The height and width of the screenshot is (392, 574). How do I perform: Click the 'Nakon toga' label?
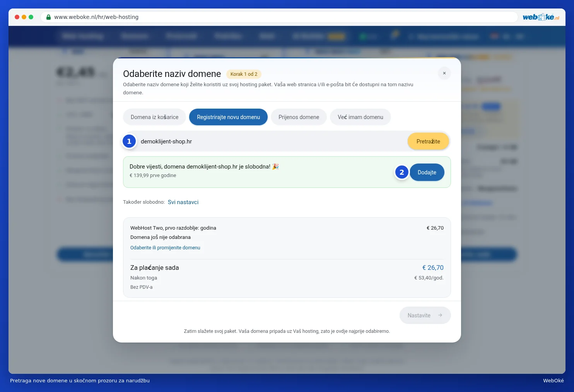click(x=144, y=278)
